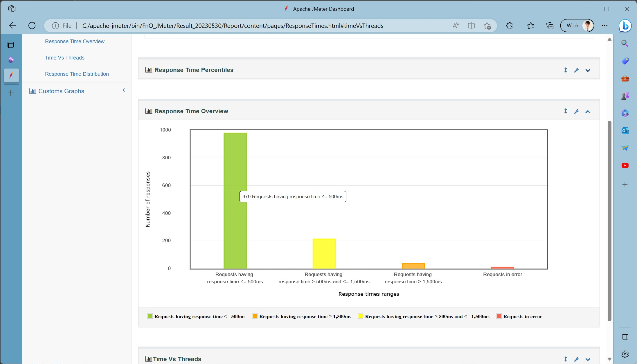Click the Response times ranges axis label
Screen dimensions: 637x364
369,294
